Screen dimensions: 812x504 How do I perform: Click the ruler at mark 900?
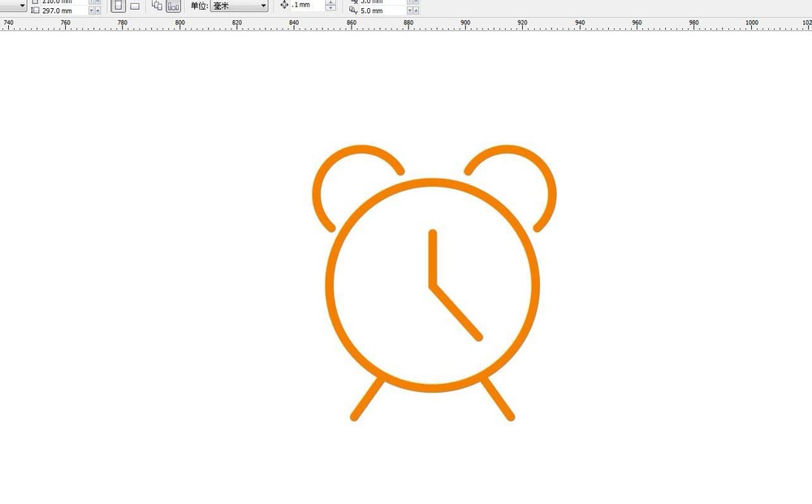465,24
